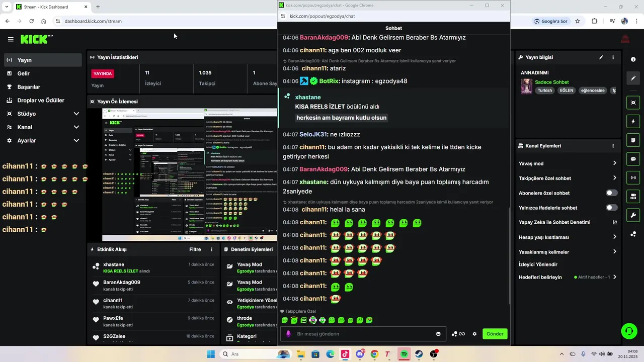Click the EĞLEN tag chip
644x362 pixels.
[567, 90]
